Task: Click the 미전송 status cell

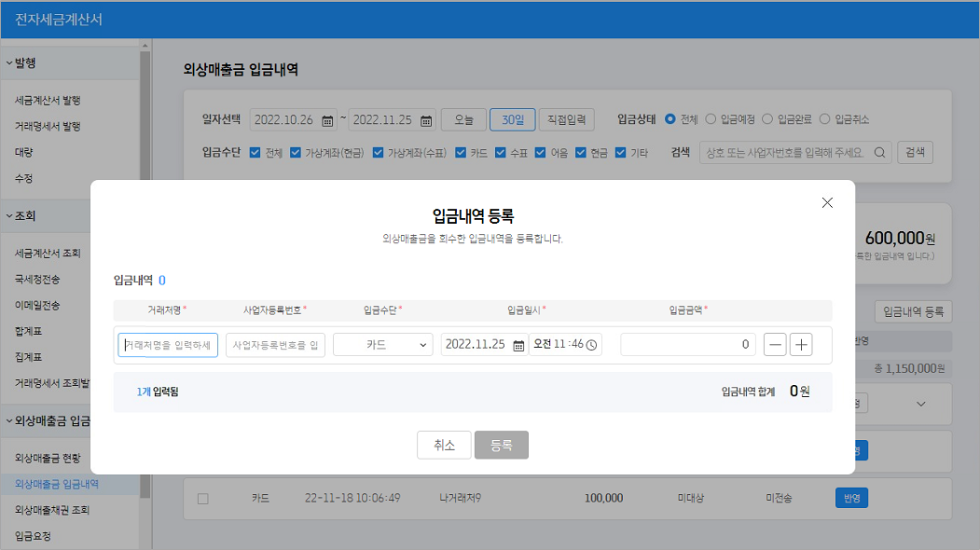Action: 779,498
